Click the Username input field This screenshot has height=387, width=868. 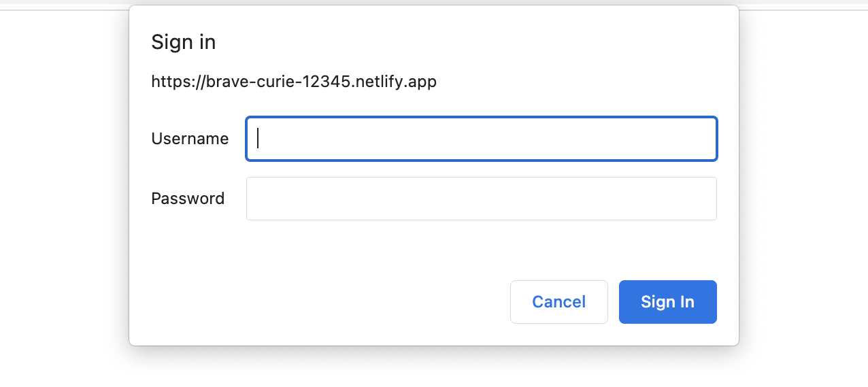point(481,139)
